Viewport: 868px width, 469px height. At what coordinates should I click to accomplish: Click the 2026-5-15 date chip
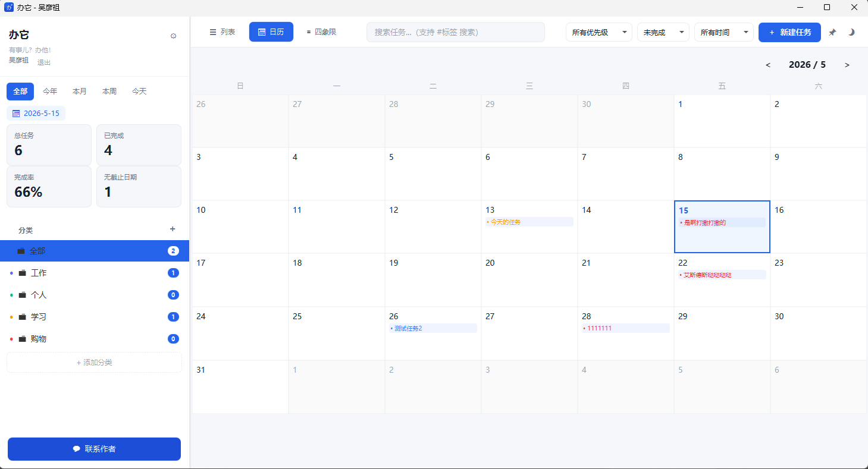[36, 113]
